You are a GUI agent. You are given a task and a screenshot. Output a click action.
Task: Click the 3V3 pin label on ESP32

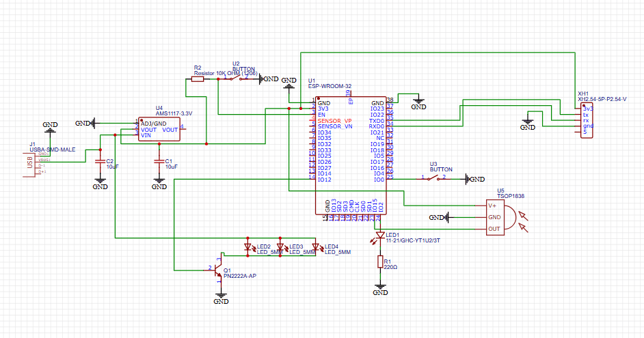point(323,109)
